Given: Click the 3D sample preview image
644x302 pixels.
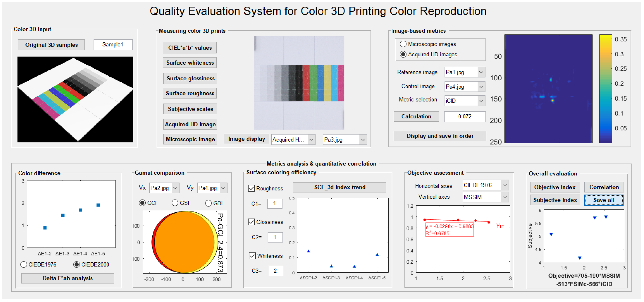Looking at the screenshot, I should click(75, 99).
